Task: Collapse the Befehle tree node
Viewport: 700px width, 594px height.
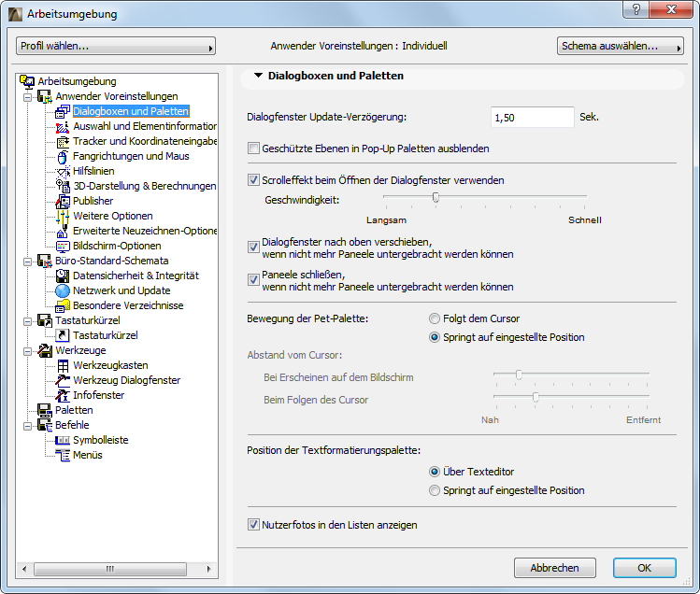Action: [x=28, y=426]
